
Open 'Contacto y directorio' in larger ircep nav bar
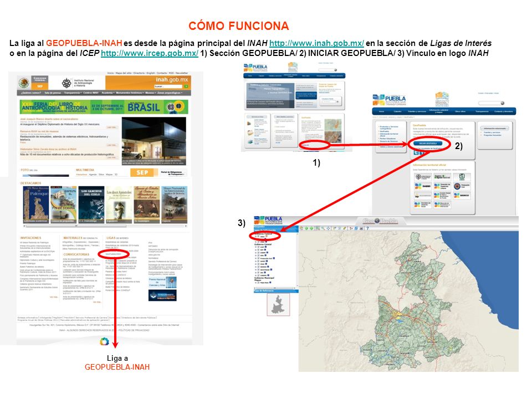[504, 111]
